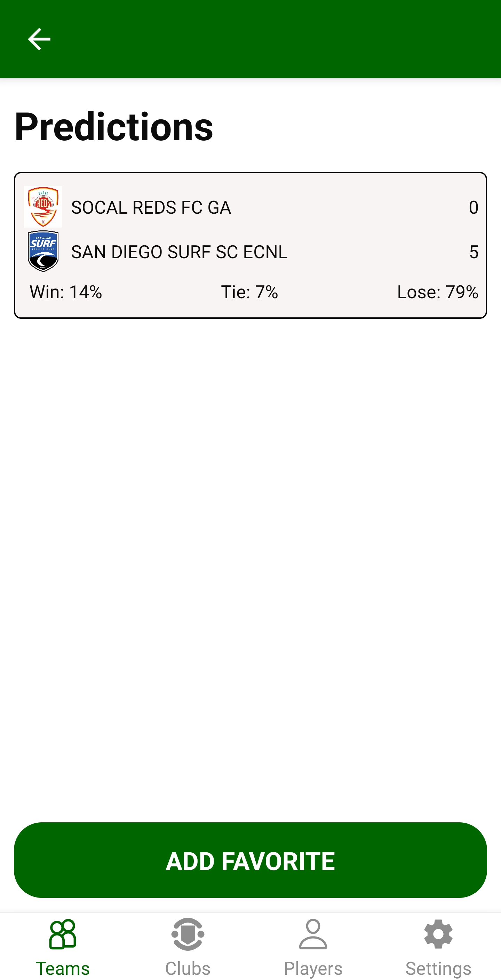Tap the Teams tab icon
The height and width of the screenshot is (980, 501).
[63, 934]
